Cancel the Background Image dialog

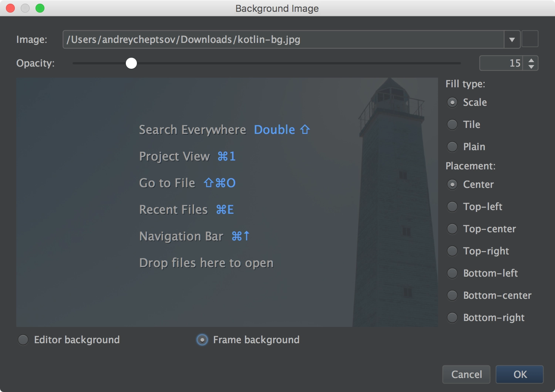tap(466, 375)
